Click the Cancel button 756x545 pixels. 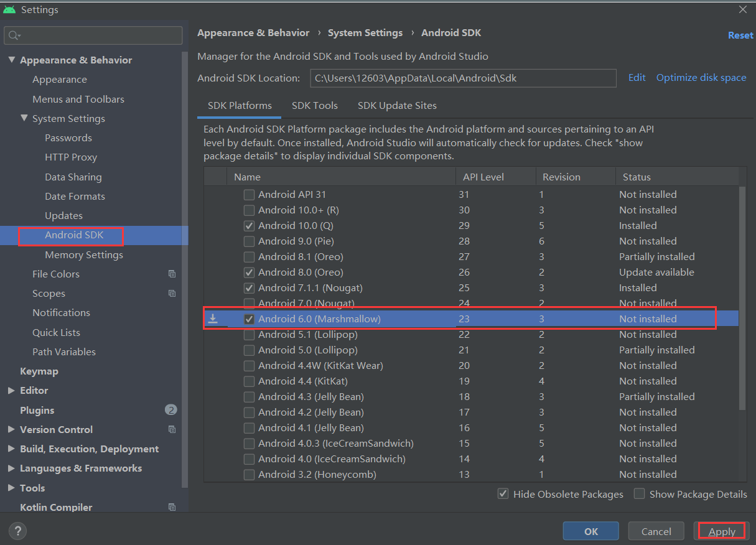point(656,531)
